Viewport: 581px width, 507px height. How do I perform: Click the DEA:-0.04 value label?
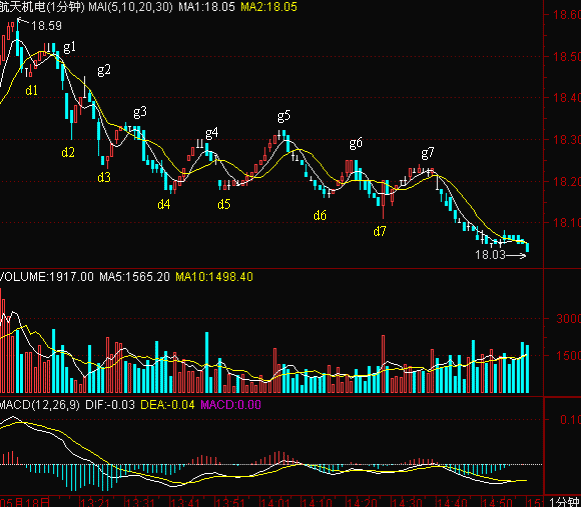(167, 405)
